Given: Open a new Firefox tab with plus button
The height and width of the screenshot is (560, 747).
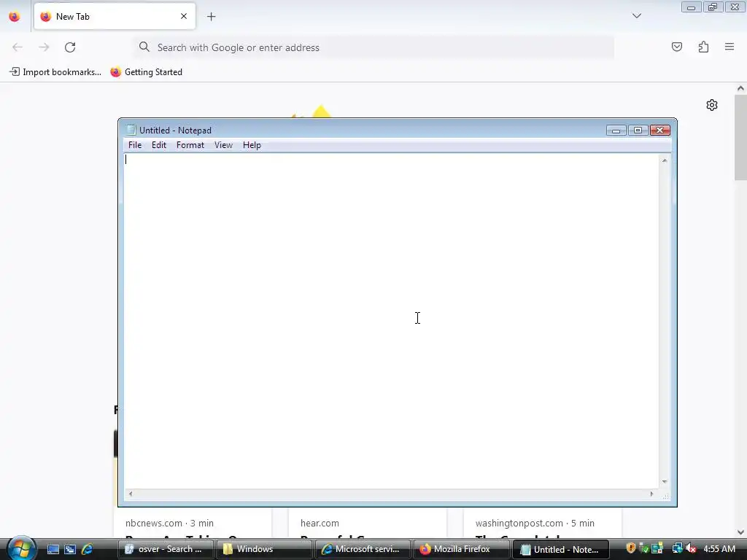Looking at the screenshot, I should (212, 17).
